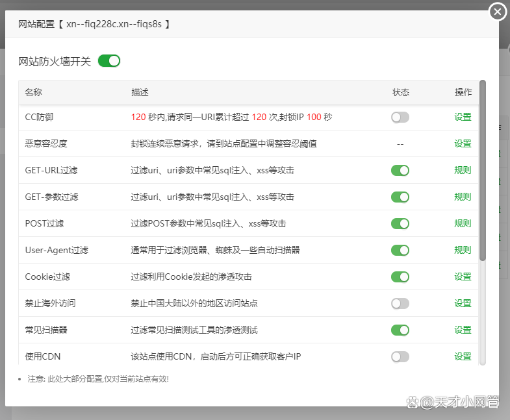Enable the CC防御 toggle
The height and width of the screenshot is (420, 510).
tap(400, 117)
